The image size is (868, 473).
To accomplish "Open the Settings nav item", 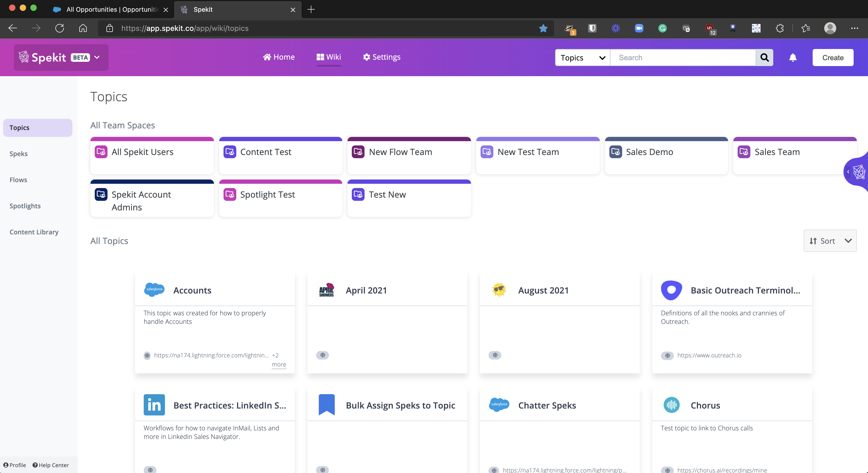I will pos(381,57).
